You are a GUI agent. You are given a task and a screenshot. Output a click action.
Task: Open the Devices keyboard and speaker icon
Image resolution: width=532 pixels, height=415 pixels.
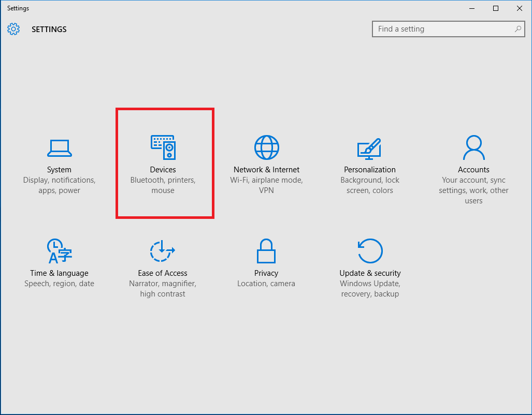(163, 147)
